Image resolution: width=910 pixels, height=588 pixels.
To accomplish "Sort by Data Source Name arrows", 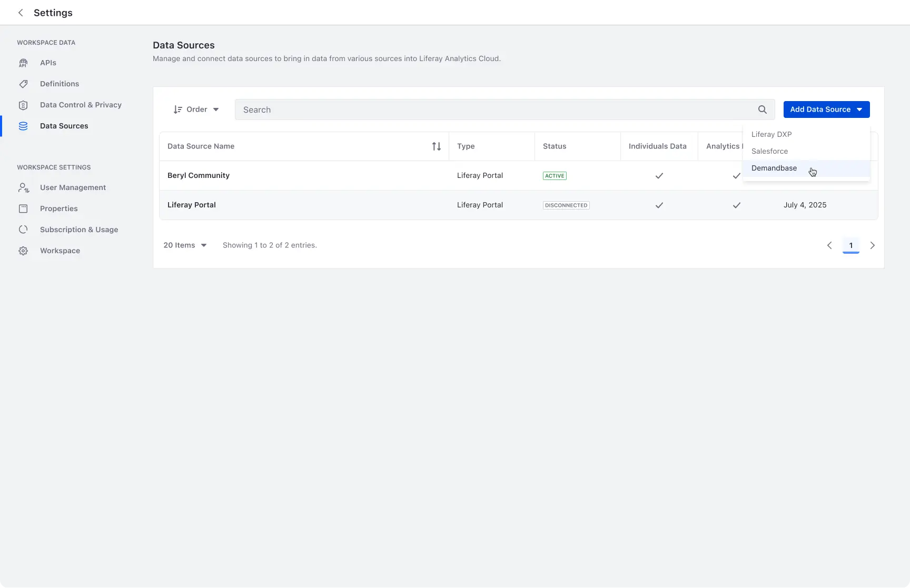I will [x=437, y=146].
